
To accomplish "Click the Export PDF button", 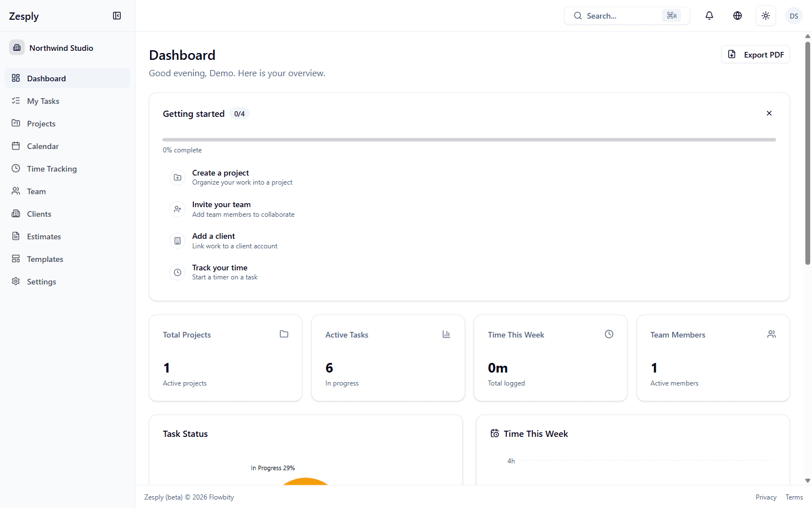I will (756, 55).
